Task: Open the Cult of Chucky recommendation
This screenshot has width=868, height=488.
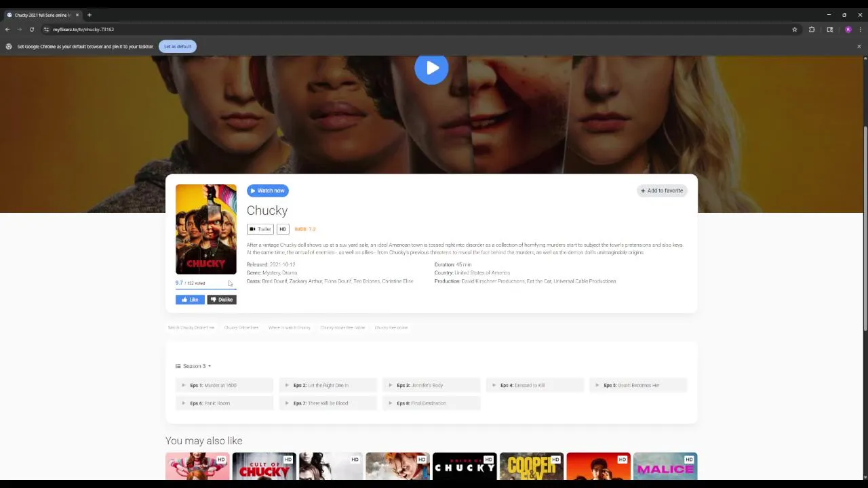Action: coord(264,466)
